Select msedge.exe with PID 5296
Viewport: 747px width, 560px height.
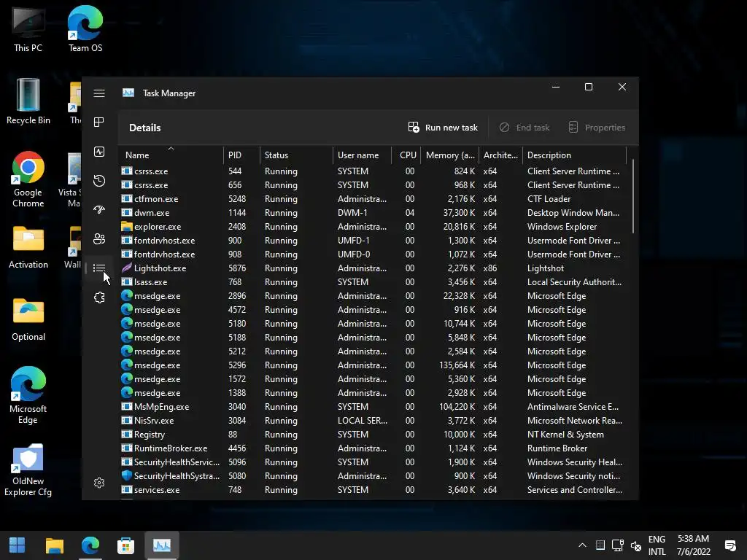pos(374,365)
